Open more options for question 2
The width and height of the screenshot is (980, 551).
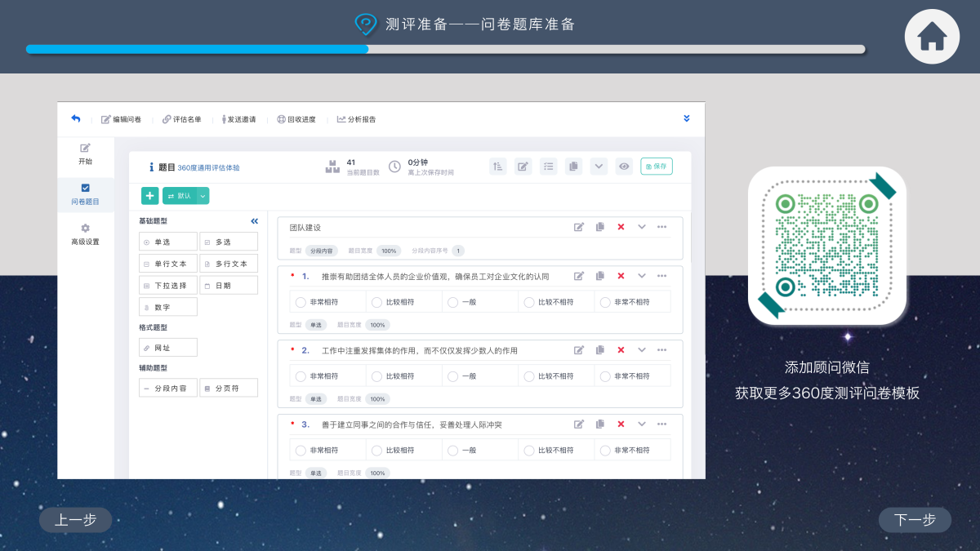coord(662,350)
